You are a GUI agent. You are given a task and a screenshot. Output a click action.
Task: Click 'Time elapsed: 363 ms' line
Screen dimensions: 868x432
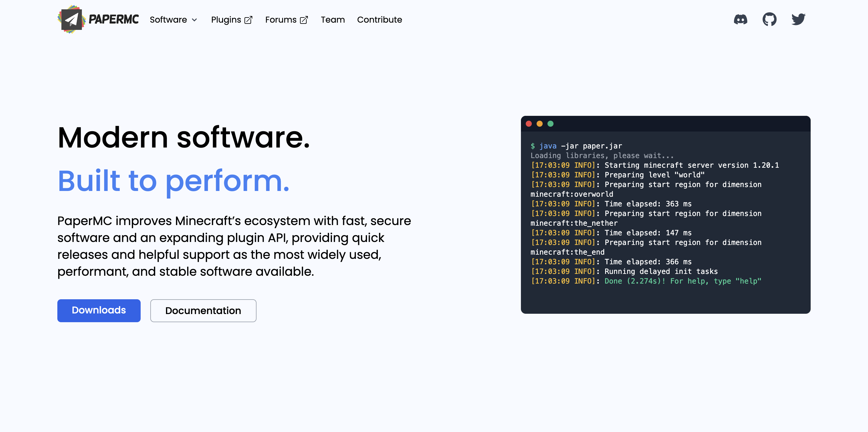(x=611, y=204)
